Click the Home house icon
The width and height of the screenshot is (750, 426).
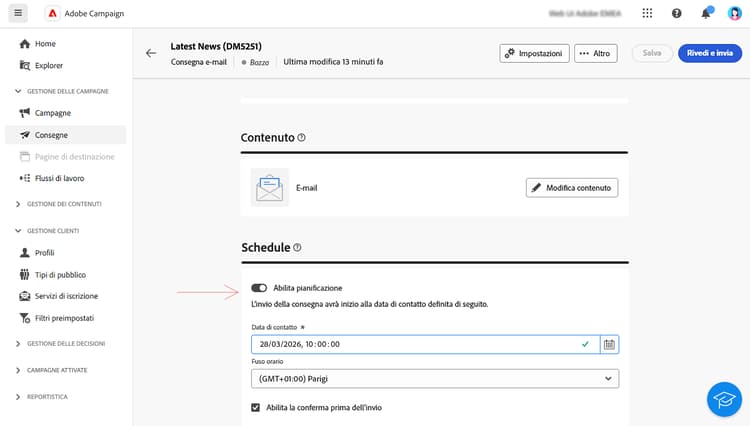pos(25,44)
